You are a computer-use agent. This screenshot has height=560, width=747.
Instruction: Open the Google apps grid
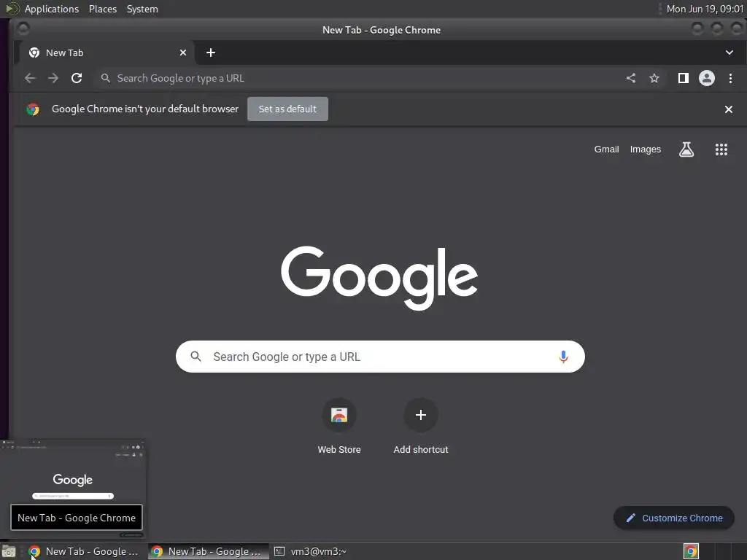[x=721, y=149]
